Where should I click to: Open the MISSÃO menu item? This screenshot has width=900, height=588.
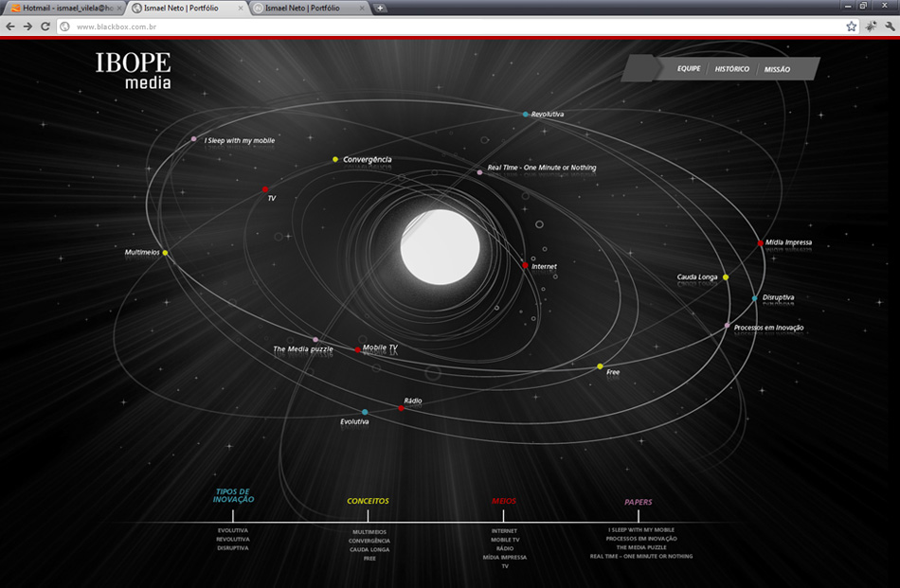[x=777, y=69]
